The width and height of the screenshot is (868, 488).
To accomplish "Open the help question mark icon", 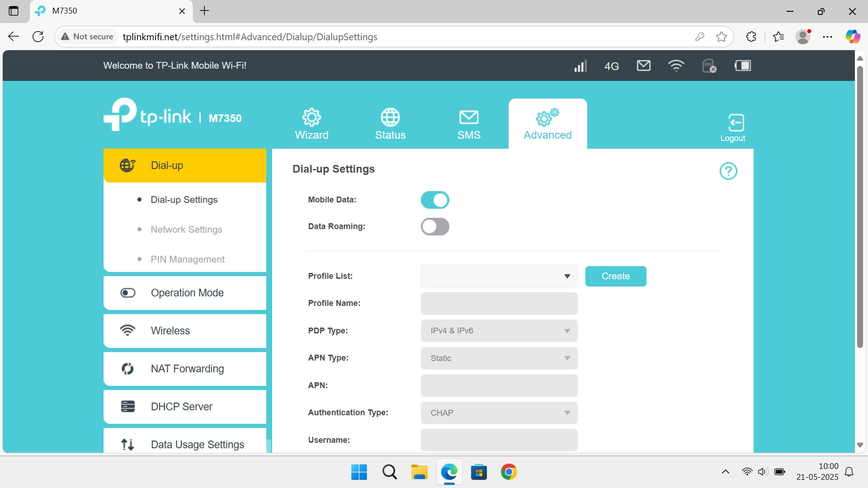I will [x=728, y=171].
